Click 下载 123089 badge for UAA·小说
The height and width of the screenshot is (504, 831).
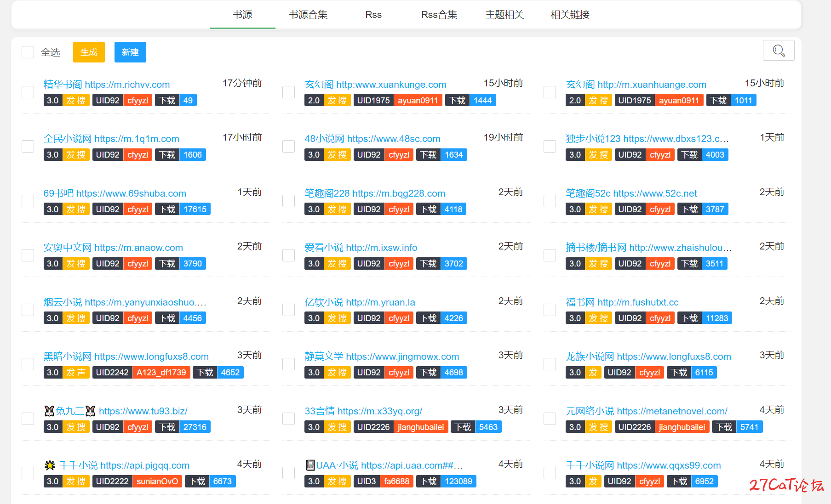[x=446, y=481]
